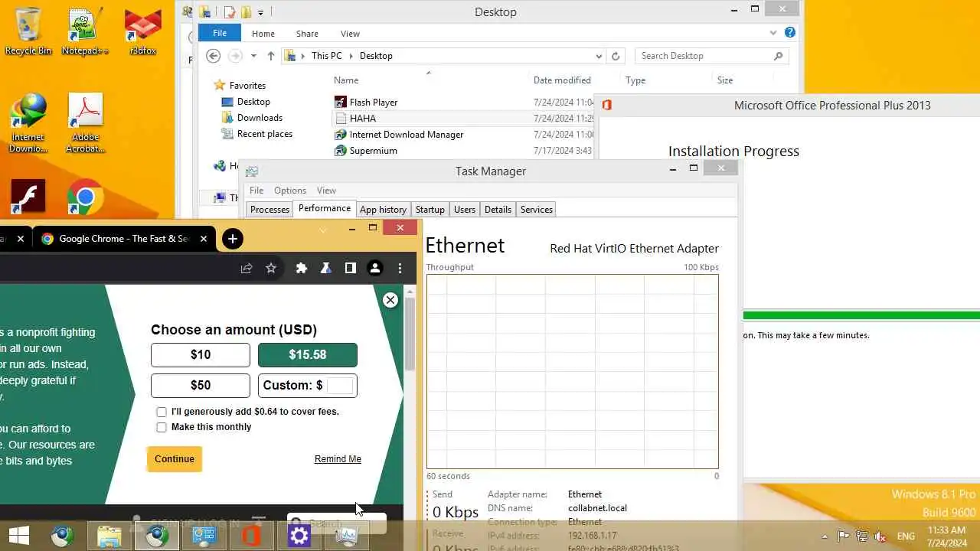
Task: Show hidden tray icons arrow
Action: coord(825,536)
